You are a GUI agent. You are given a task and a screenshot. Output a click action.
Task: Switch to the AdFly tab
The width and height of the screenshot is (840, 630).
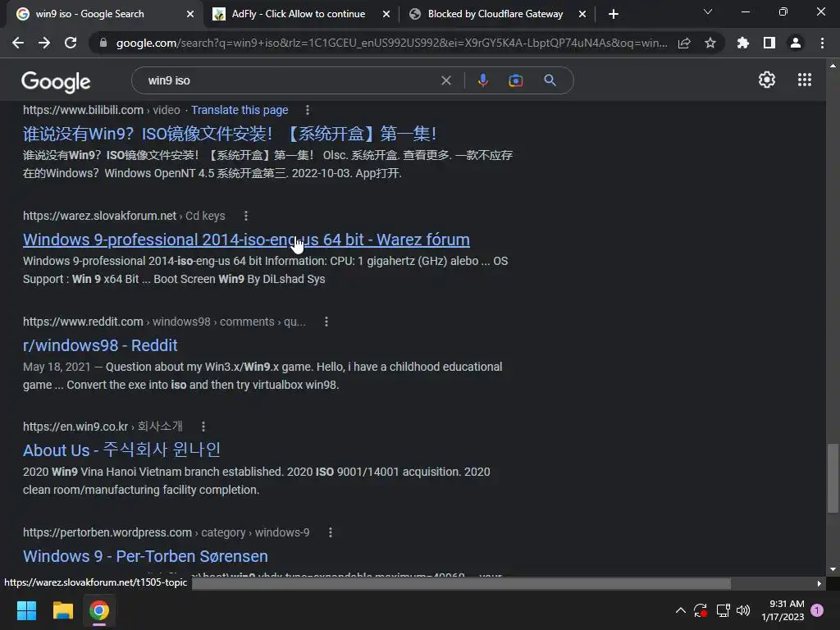pos(301,14)
